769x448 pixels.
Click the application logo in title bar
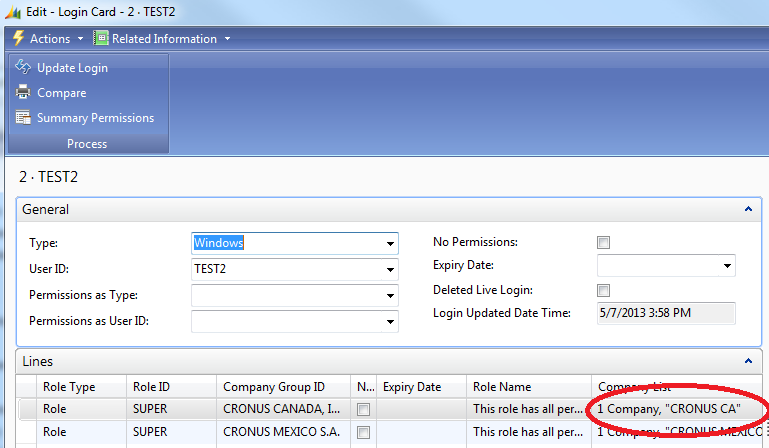click(x=12, y=11)
